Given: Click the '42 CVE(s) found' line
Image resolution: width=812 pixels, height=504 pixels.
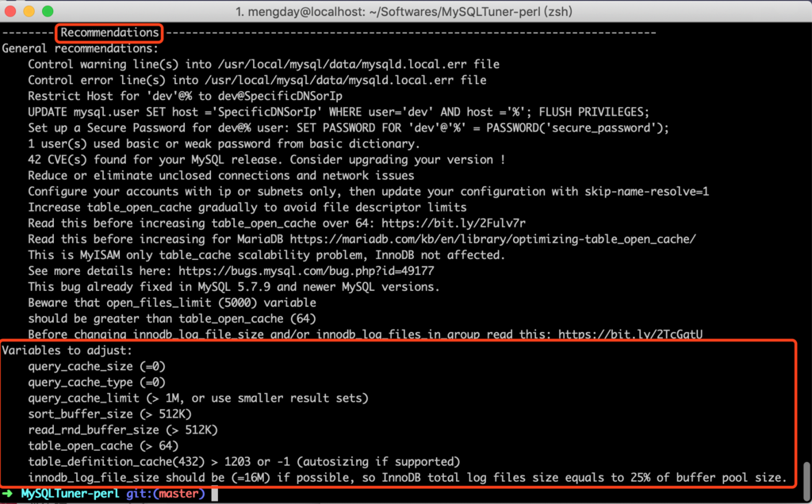Looking at the screenshot, I should tap(266, 160).
